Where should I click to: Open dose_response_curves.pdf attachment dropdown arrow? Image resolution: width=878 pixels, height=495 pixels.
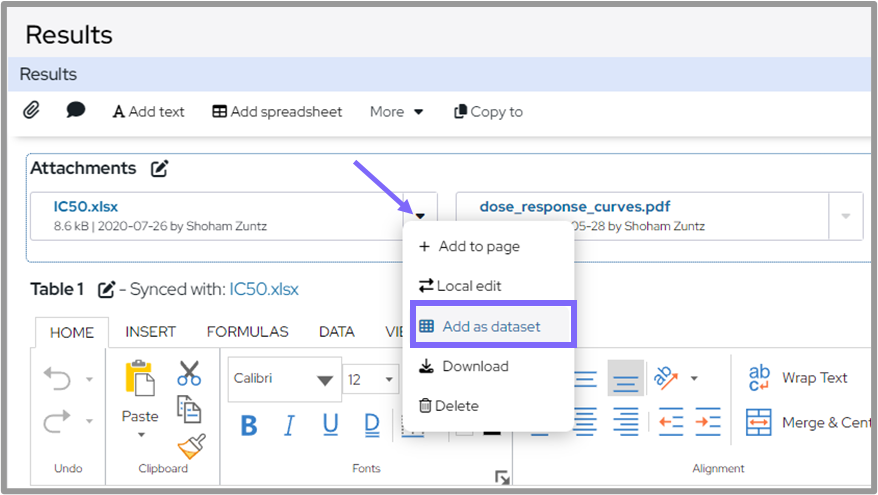[845, 216]
